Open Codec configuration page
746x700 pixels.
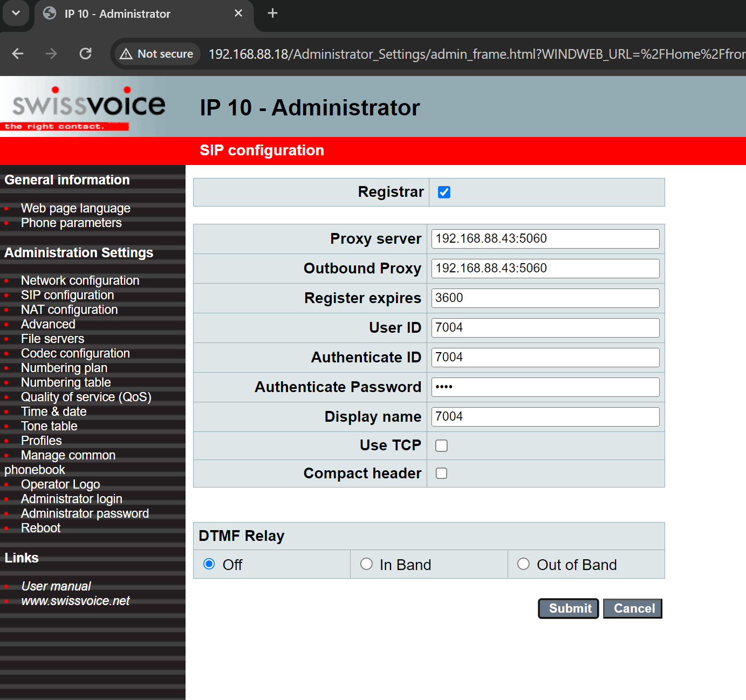[x=76, y=353]
